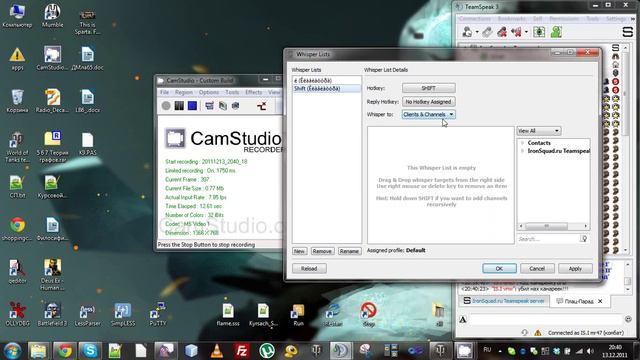The height and width of the screenshot is (360, 640).
Task: Expand the IronSquad.ru Teamspeak tree node
Action: point(522,151)
